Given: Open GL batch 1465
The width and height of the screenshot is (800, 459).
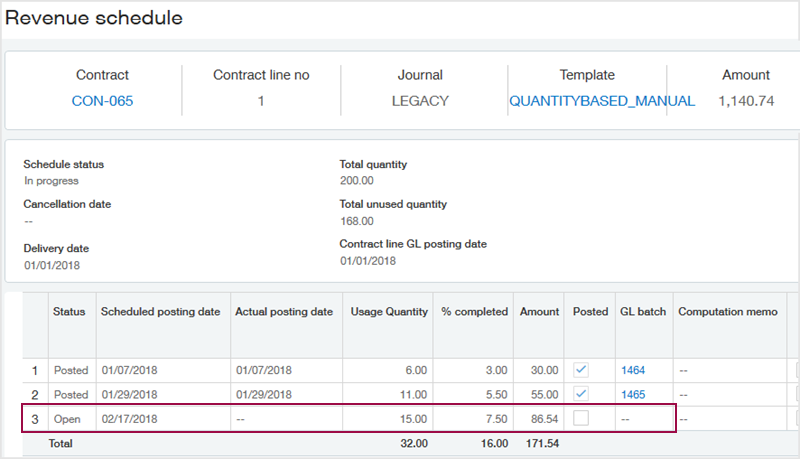Looking at the screenshot, I should point(633,395).
